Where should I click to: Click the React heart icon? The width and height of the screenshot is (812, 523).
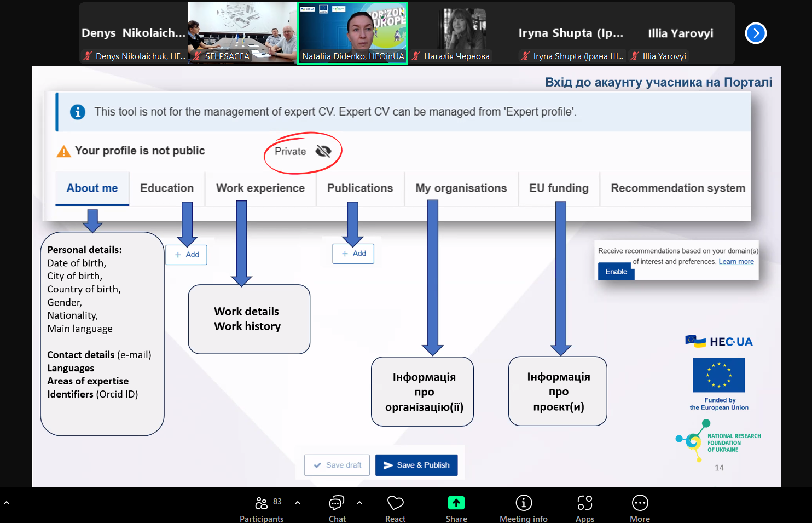click(395, 503)
